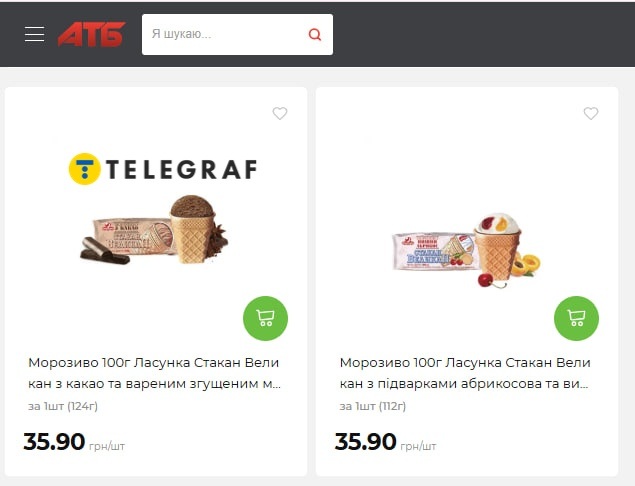Click the 35.90 price of apricot ice cream
The height and width of the screenshot is (486, 635).
(x=365, y=441)
